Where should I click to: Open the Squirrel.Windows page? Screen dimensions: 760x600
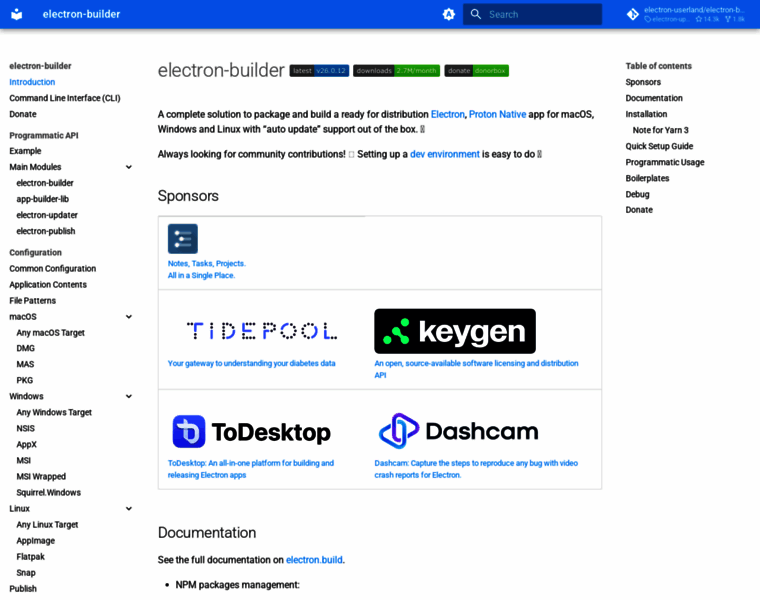click(x=48, y=492)
